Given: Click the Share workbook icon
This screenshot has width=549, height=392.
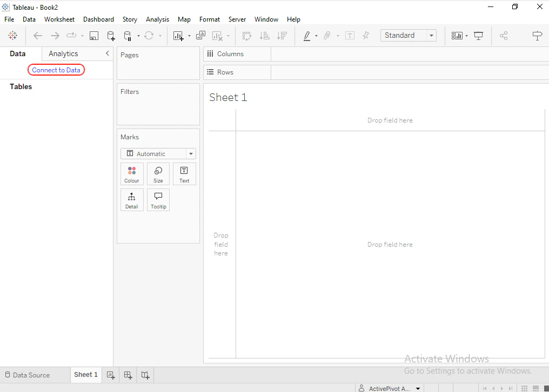Looking at the screenshot, I should coord(504,36).
